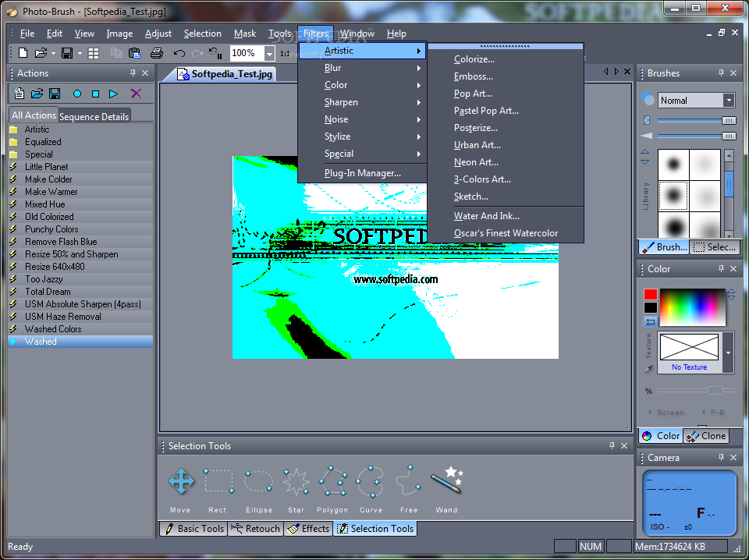
Task: Select the Too Jazzy action
Action: click(80, 278)
